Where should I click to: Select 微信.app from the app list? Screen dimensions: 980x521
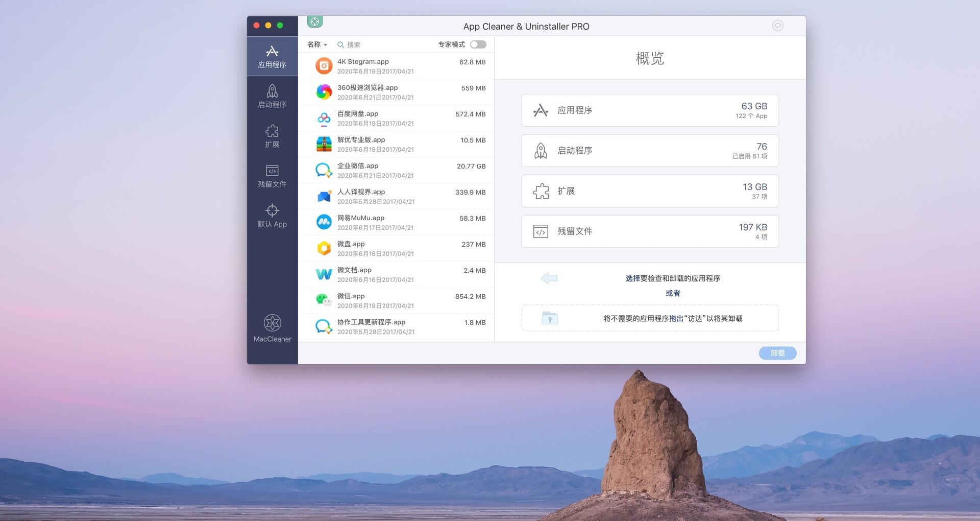coord(398,300)
